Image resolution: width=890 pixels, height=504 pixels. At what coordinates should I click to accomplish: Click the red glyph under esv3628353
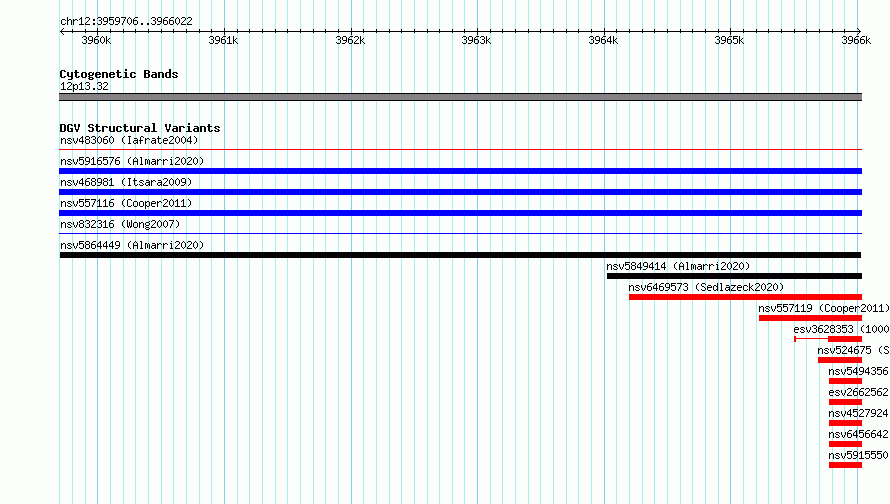point(828,339)
